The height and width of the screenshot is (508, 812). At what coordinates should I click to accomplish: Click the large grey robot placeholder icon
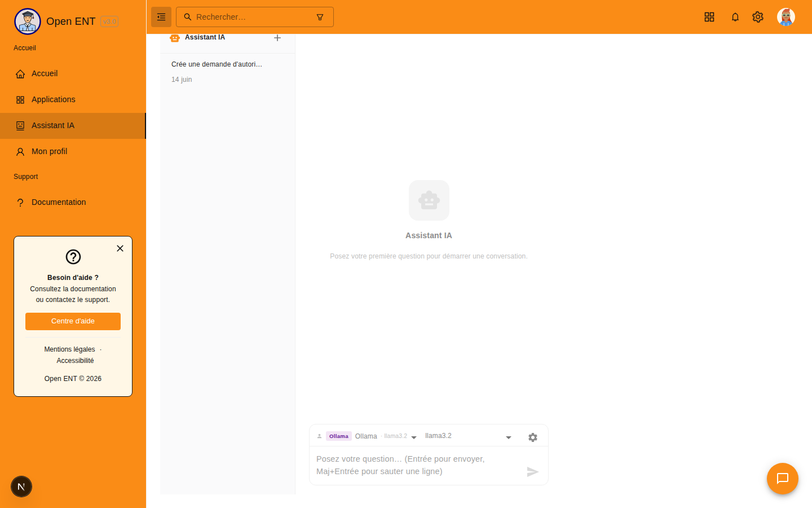tap(429, 200)
